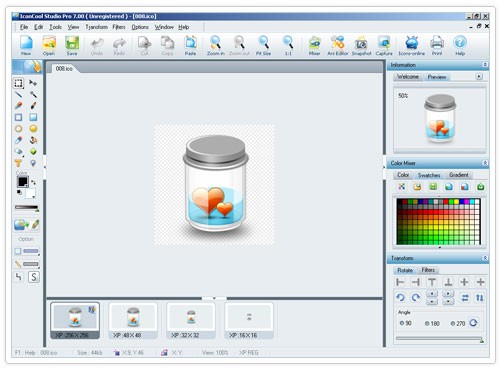
Task: Pick the filled rectangle shape tool
Action: tap(33, 117)
